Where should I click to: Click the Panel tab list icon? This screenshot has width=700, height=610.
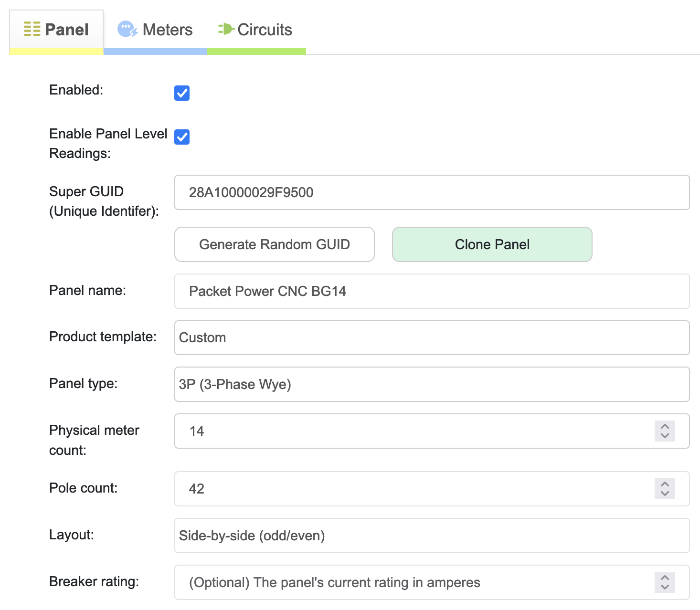[32, 29]
